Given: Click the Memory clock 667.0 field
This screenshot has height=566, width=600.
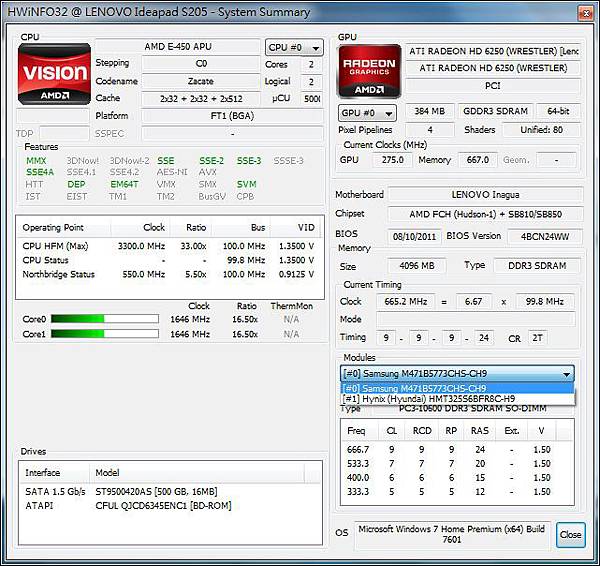Looking at the screenshot, I should (x=478, y=160).
